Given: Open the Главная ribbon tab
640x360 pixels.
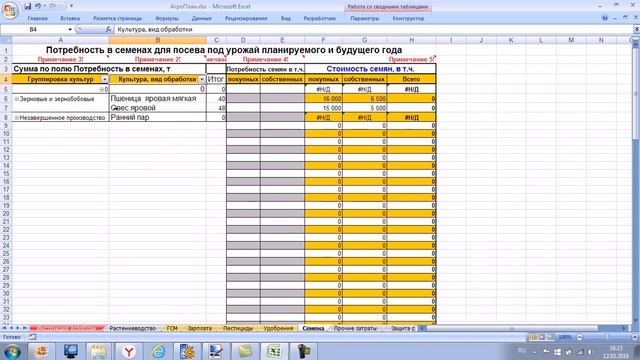Looking at the screenshot, I should [x=37, y=18].
